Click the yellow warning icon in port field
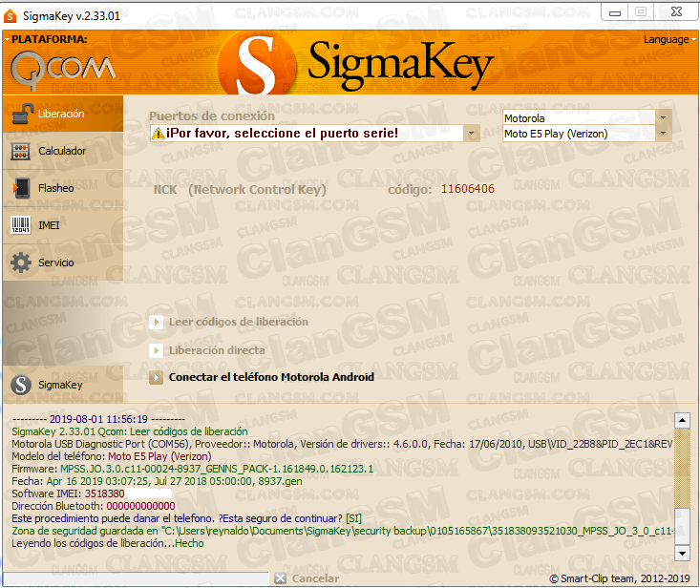The width and height of the screenshot is (700, 588). (x=158, y=133)
